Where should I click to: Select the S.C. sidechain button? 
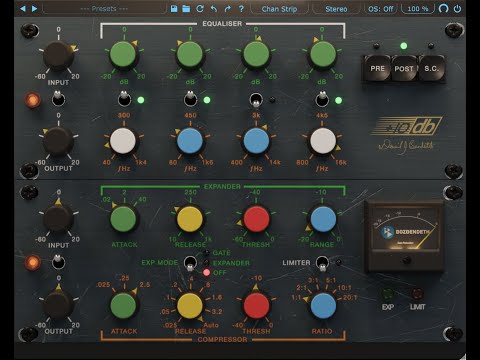(x=431, y=68)
